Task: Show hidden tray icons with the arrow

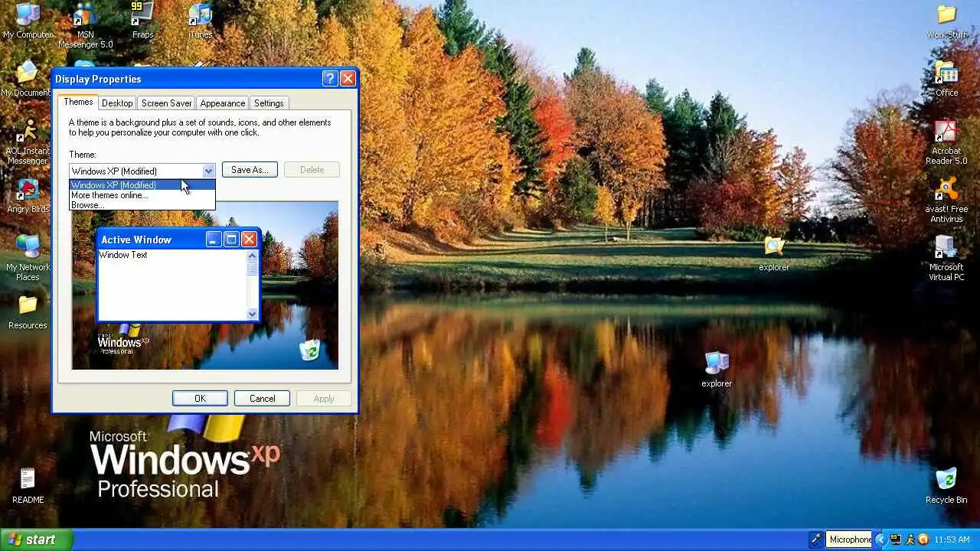Action: (x=880, y=540)
